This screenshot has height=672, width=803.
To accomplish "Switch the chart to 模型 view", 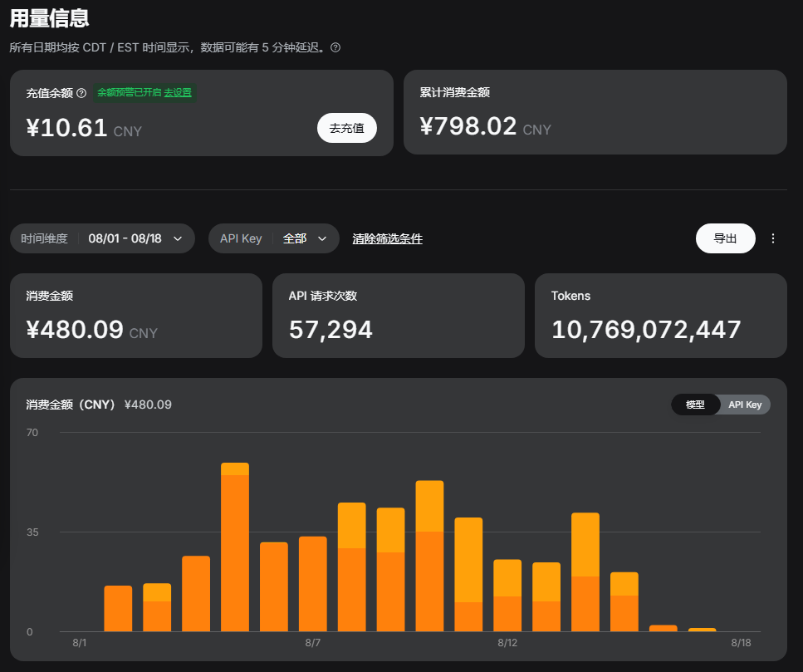I will [695, 405].
